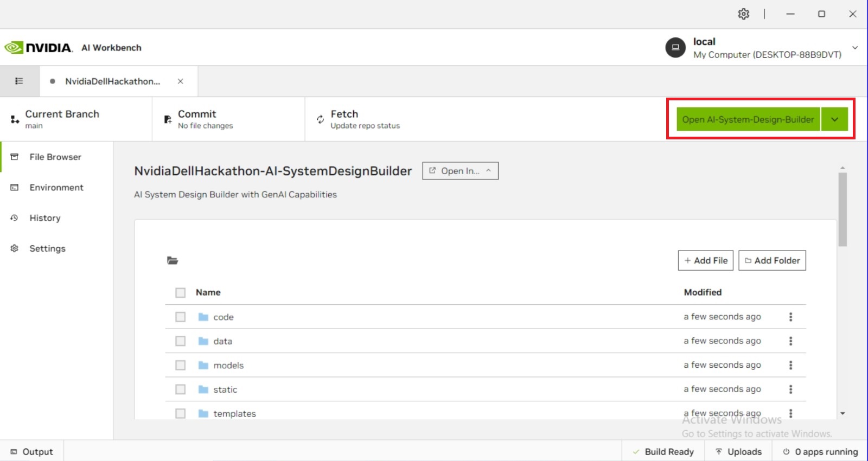This screenshot has width=868, height=461.
Task: Click the Fetch refresh icon
Action: tap(321, 119)
